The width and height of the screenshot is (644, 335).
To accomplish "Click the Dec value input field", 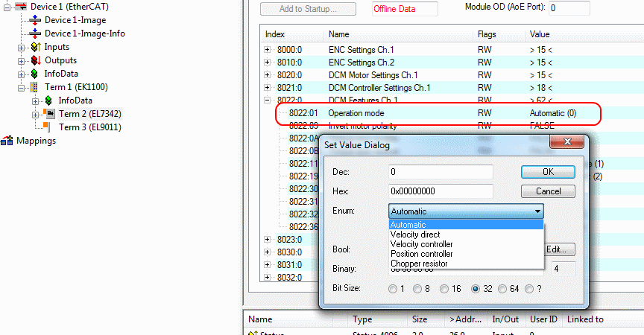I will [x=441, y=172].
